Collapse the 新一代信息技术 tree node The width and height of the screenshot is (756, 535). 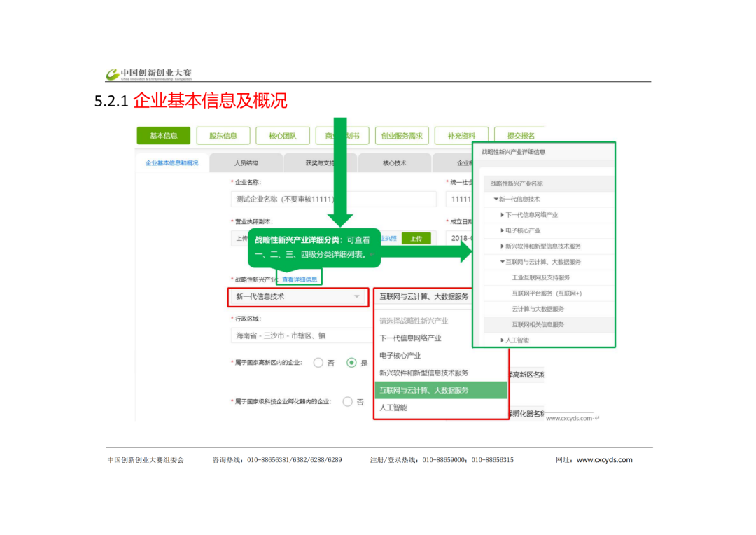496,200
